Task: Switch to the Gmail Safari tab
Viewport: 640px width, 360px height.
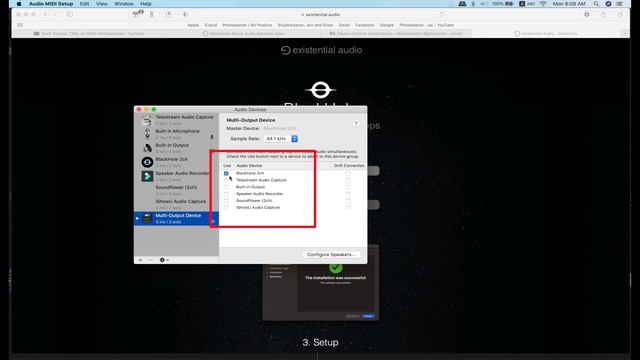Action: tap(396, 33)
